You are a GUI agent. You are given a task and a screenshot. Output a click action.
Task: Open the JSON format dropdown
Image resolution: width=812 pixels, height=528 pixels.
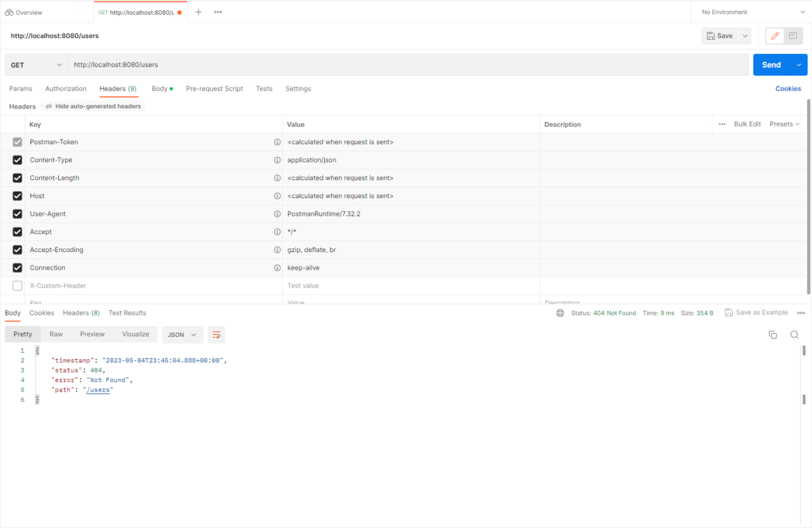pyautogui.click(x=182, y=334)
